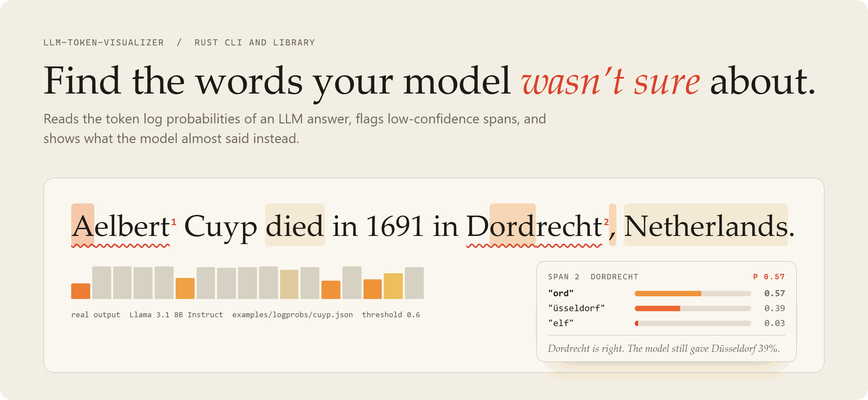Click the SPAN 2 DORDRECHT header
The height and width of the screenshot is (400, 868).
[593, 277]
